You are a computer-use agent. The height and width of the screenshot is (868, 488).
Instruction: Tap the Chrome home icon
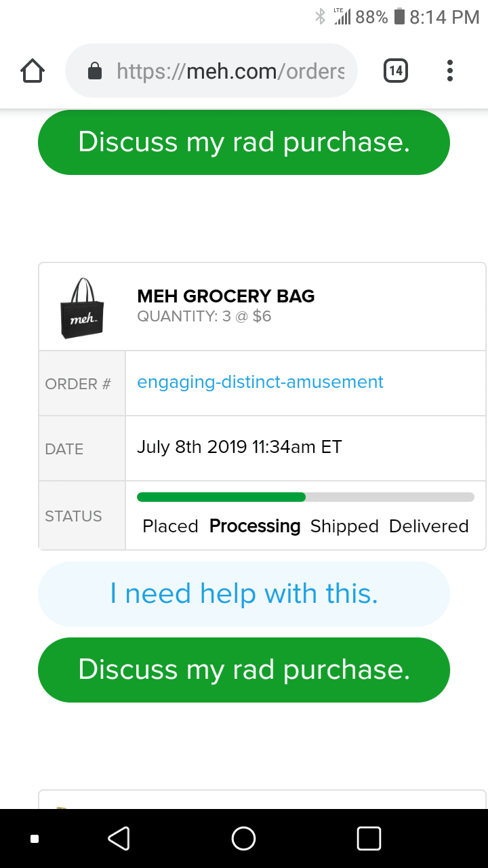(x=33, y=71)
